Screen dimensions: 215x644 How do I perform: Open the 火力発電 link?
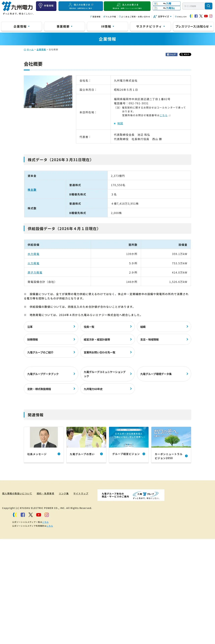(x=33, y=263)
